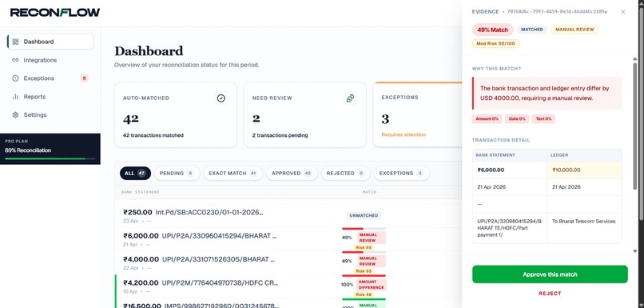The width and height of the screenshot is (644, 308).
Task: Open the Dashboard menu item
Action: 50,42
